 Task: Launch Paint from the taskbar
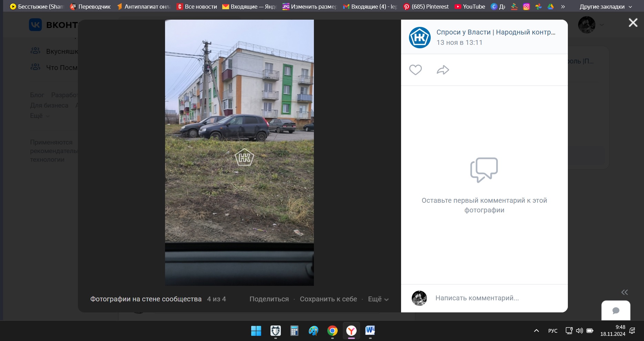pyautogui.click(x=313, y=331)
